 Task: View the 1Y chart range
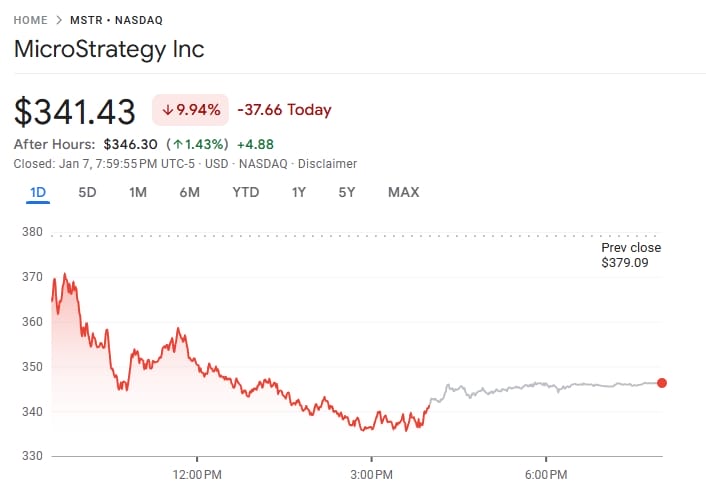(298, 192)
